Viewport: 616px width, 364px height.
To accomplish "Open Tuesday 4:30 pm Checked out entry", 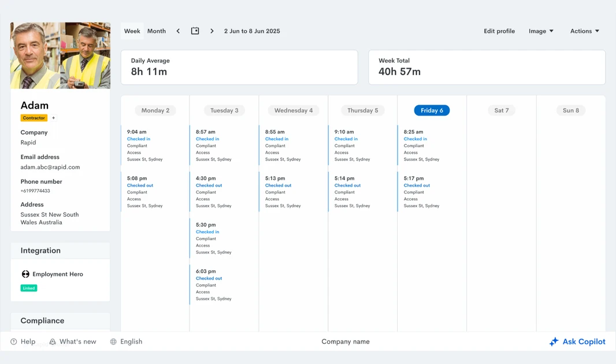I will pyautogui.click(x=224, y=192).
